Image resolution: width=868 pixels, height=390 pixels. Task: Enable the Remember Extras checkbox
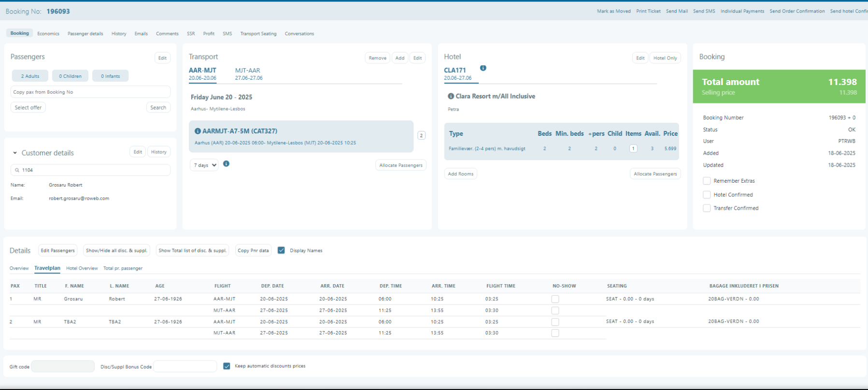(x=707, y=181)
